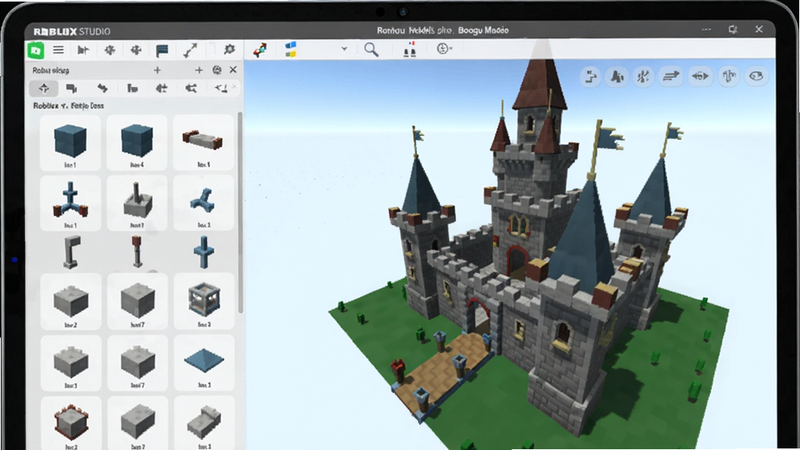800x450 pixels.
Task: Click the arrow-with-bars icon after the hamburger menu
Action: (83, 50)
